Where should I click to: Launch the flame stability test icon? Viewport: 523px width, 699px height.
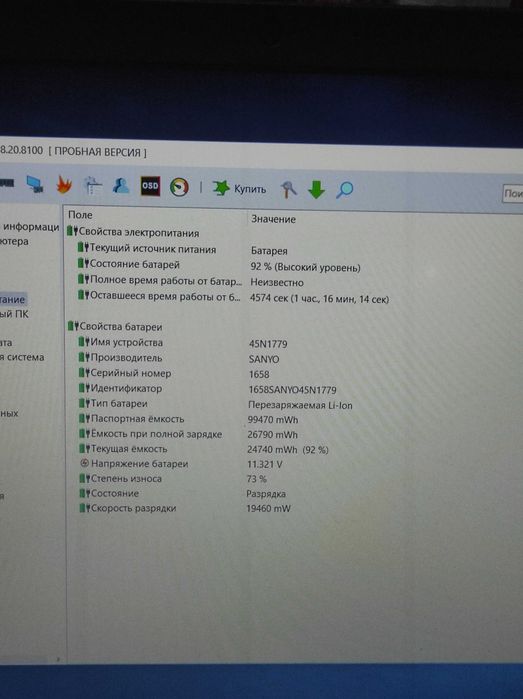[64, 185]
